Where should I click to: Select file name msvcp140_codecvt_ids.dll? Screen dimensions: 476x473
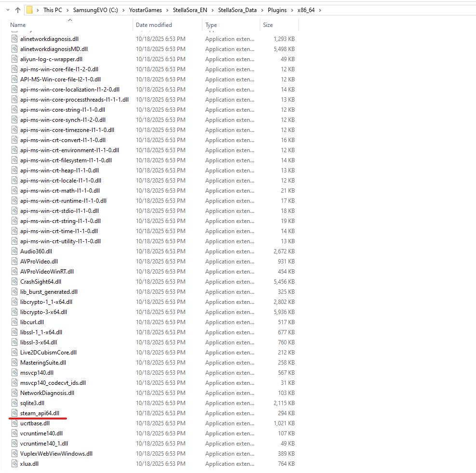pos(53,383)
